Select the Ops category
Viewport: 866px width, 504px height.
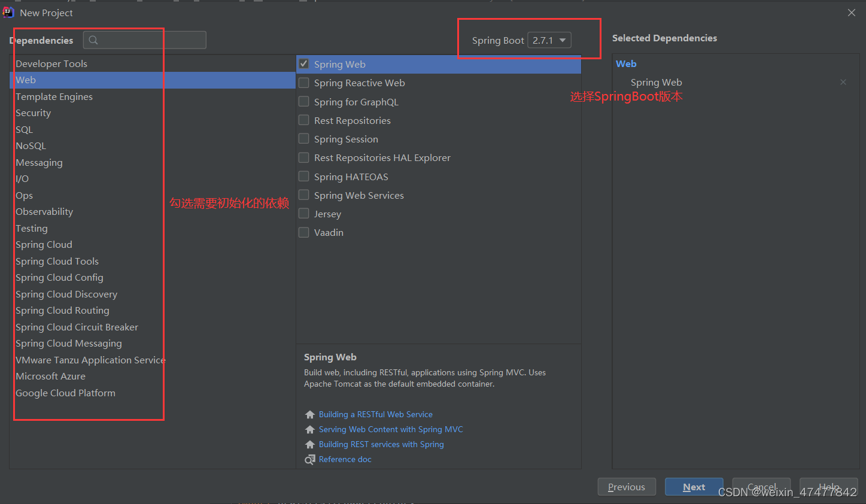pyautogui.click(x=153, y=195)
